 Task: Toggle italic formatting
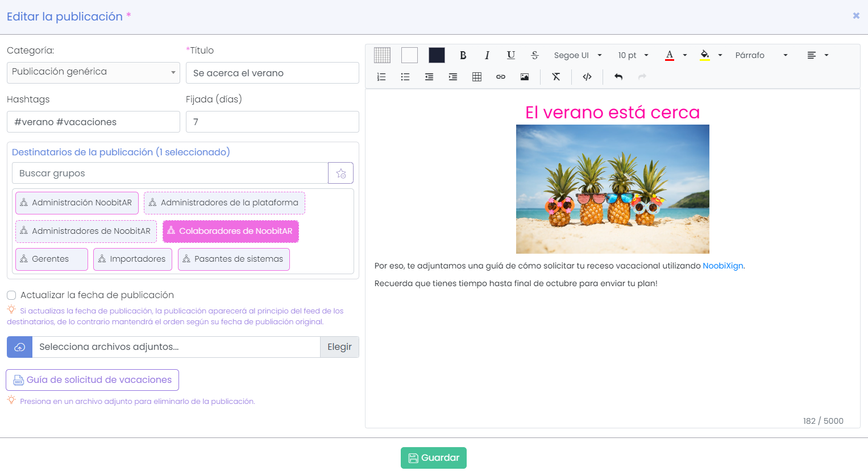[x=487, y=55]
